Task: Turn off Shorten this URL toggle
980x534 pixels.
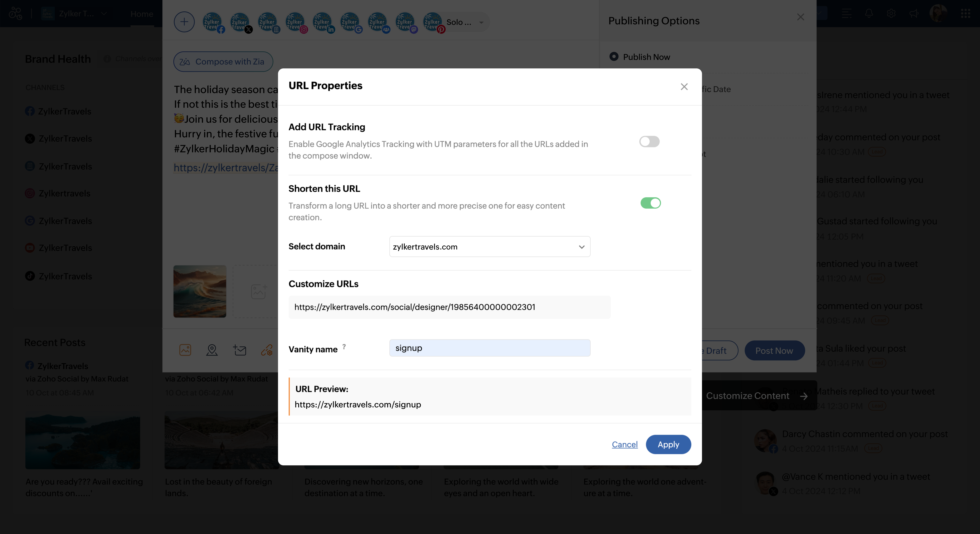Action: tap(651, 203)
